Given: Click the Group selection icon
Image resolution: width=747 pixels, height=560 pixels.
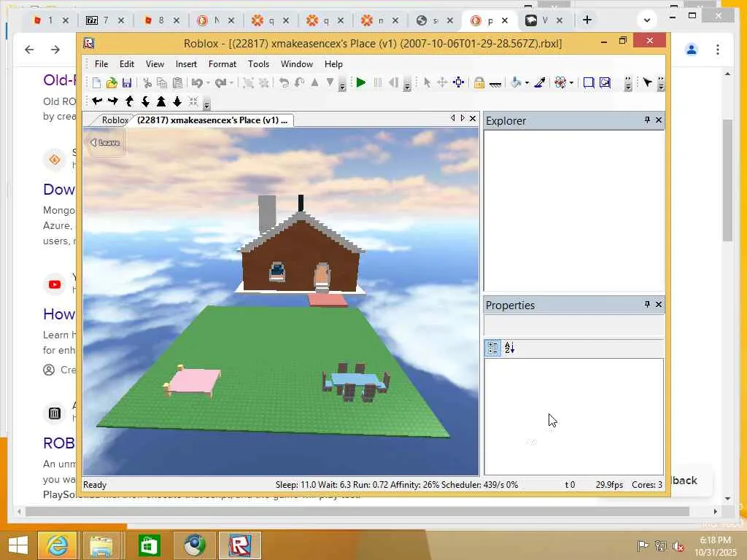Looking at the screenshot, I should pos(248,83).
